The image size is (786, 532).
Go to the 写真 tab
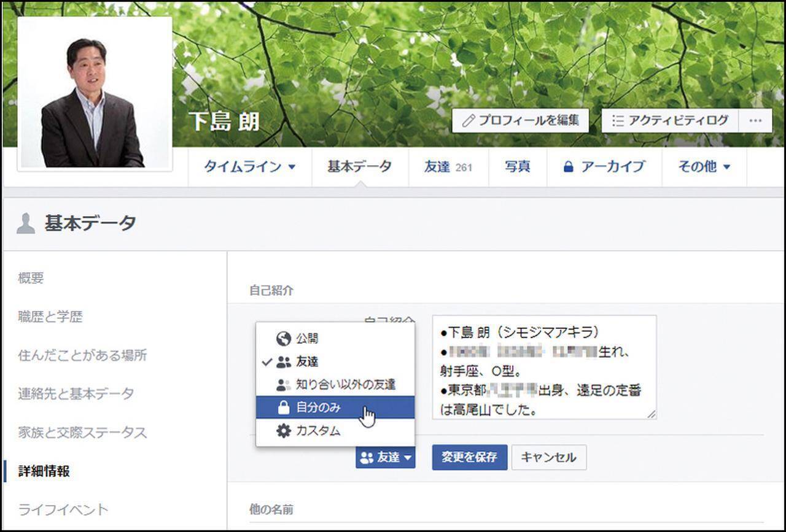517,167
